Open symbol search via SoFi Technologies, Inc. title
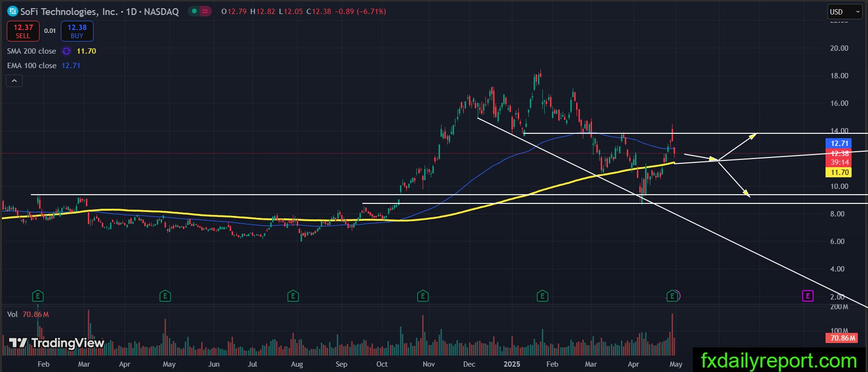 click(x=69, y=12)
